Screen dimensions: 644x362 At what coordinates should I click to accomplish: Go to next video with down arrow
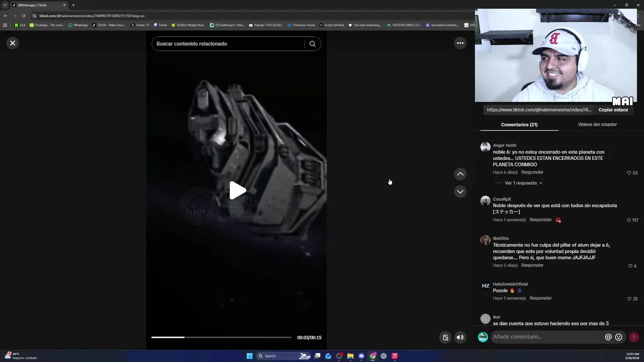(x=460, y=192)
